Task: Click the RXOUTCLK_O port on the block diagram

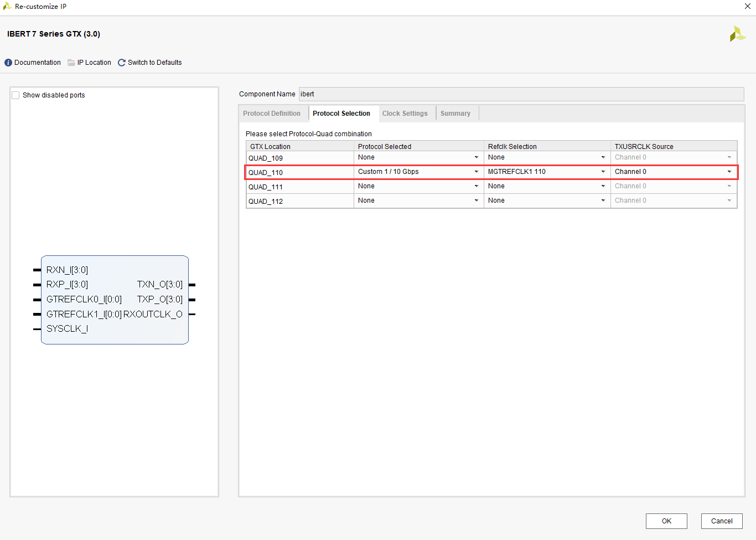Action: coord(153,314)
